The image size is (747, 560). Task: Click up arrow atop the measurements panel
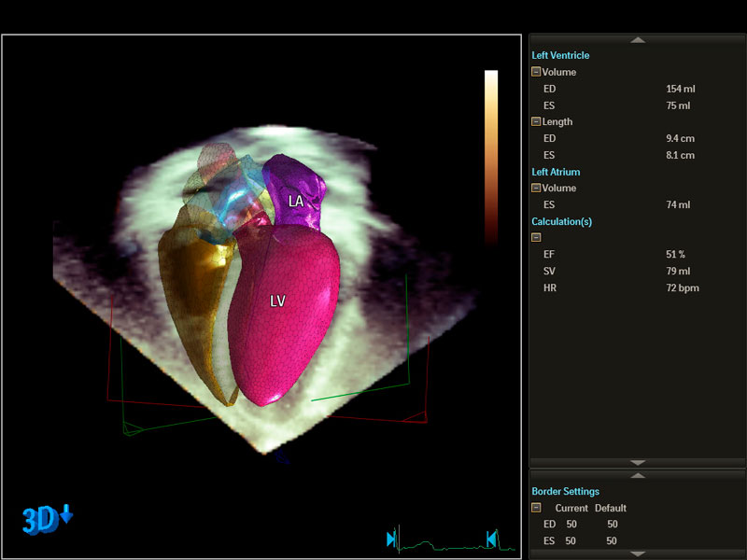point(638,40)
